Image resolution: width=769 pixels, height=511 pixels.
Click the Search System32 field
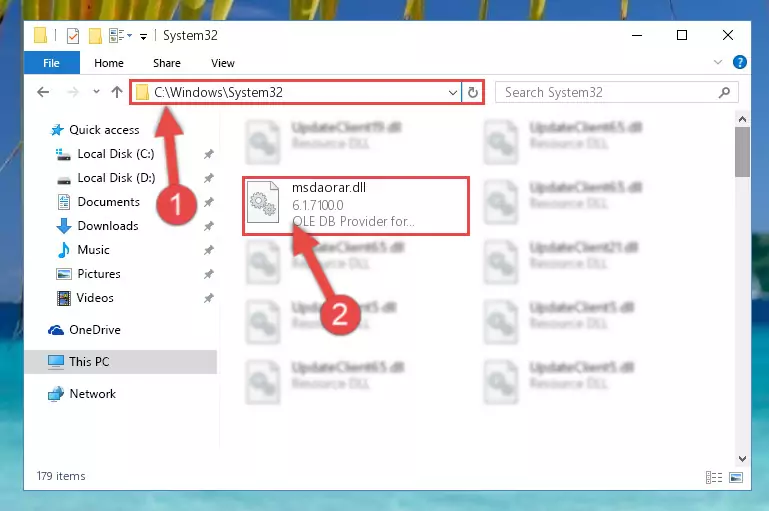[616, 92]
